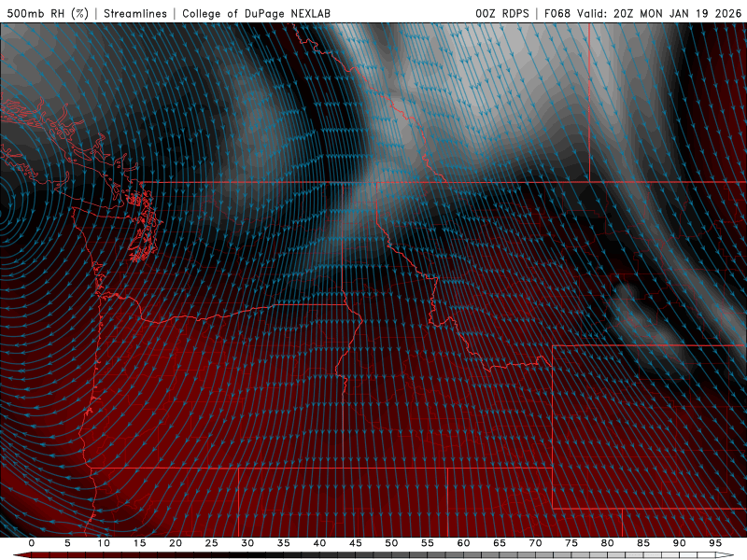The height and width of the screenshot is (560, 747).
Task: Click the '500mb RH (%)' title text
Action: coord(48,13)
